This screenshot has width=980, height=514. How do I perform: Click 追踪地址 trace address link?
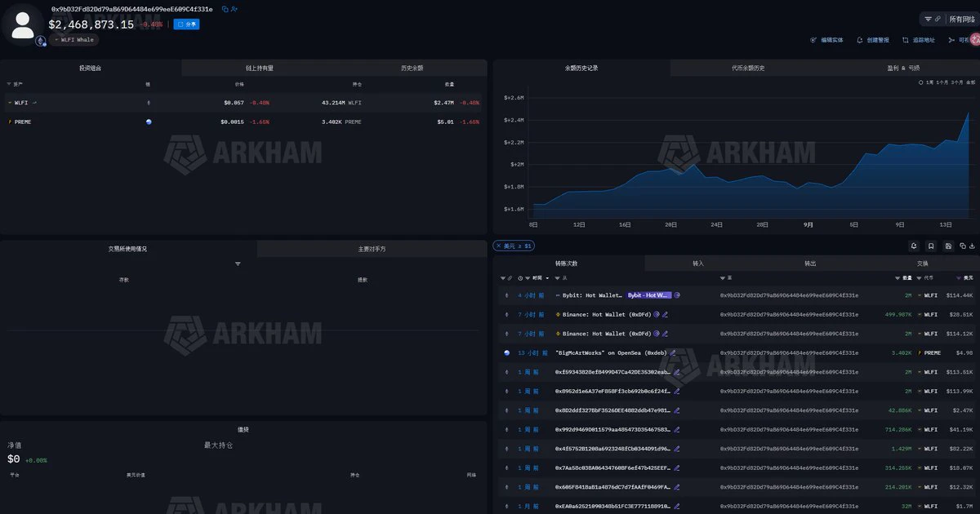coord(924,40)
